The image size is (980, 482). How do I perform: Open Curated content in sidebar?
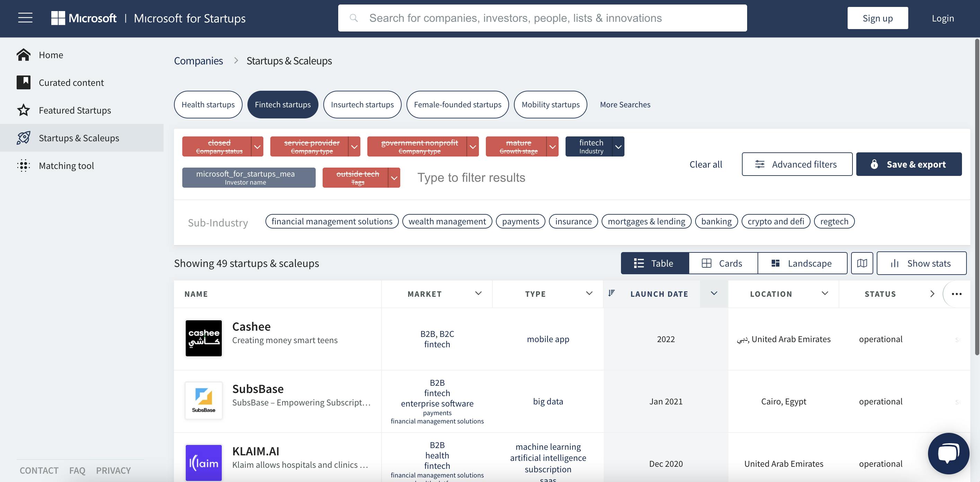pos(82,82)
